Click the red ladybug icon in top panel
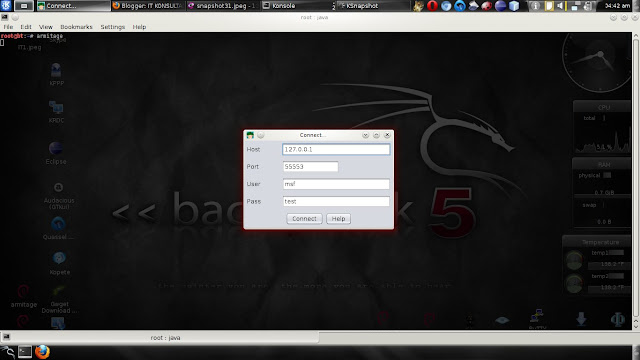Viewport: 640px width, 360px height. [x=487, y=6]
